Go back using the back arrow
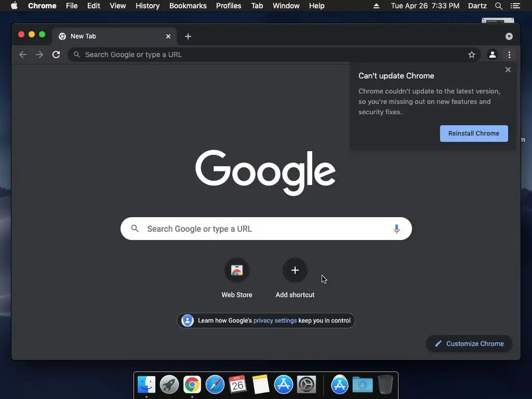Viewport: 532px width, 399px height. pos(23,55)
